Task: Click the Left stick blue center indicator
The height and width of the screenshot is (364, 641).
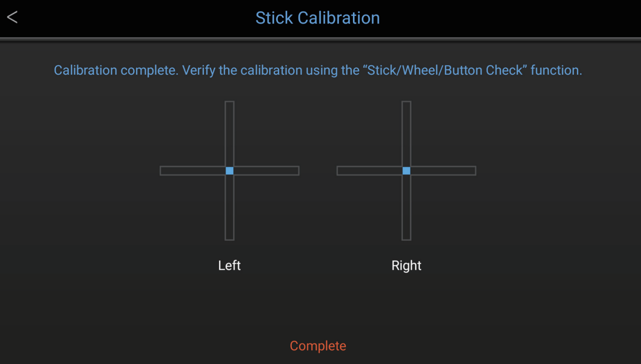Action: point(230,171)
